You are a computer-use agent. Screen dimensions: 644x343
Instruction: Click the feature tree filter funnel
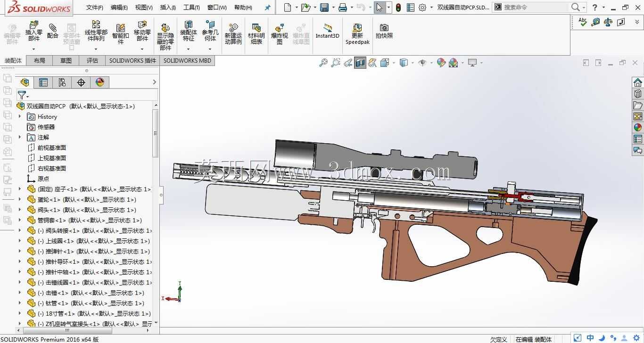22,95
